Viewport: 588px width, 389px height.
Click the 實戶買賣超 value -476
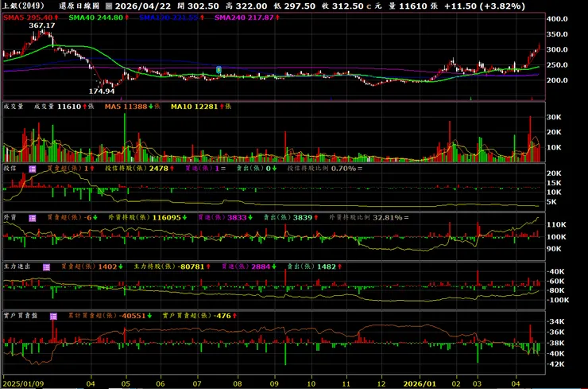click(x=222, y=316)
